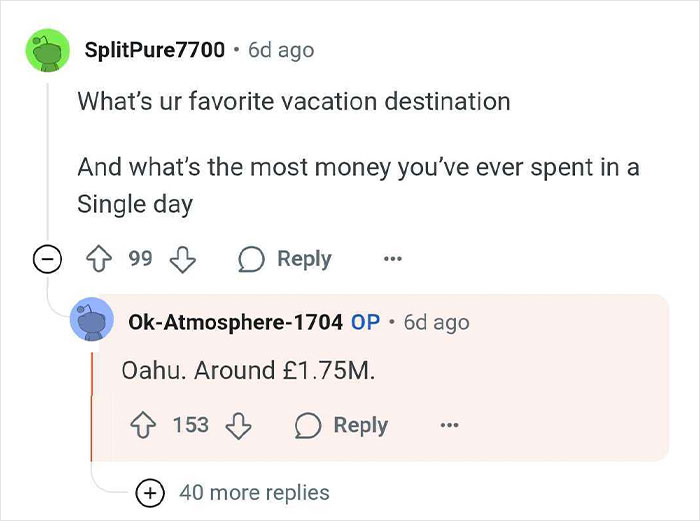700x521 pixels.
Task: Expand 40 more replies with plus icon
Action: pyautogui.click(x=150, y=493)
